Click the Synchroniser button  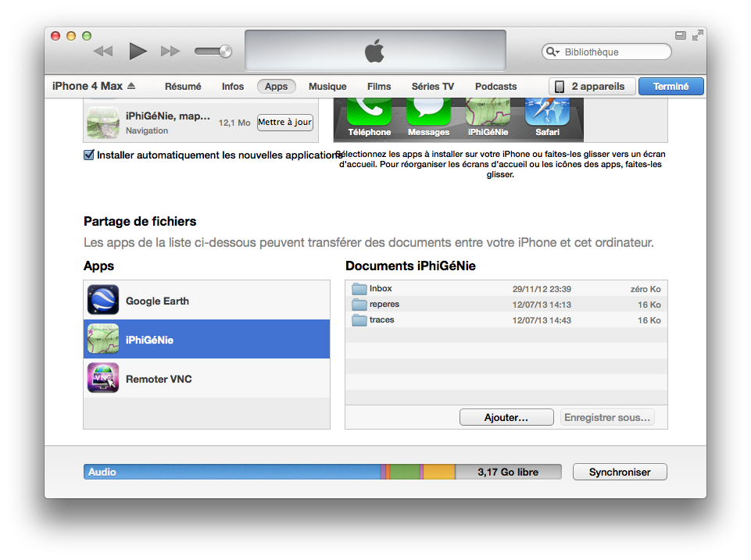point(620,472)
